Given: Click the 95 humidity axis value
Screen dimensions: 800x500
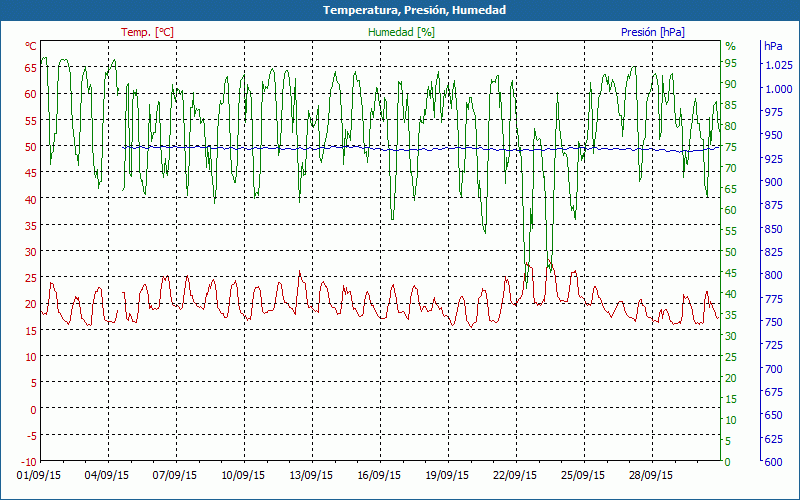Looking at the screenshot, I should click(731, 63).
